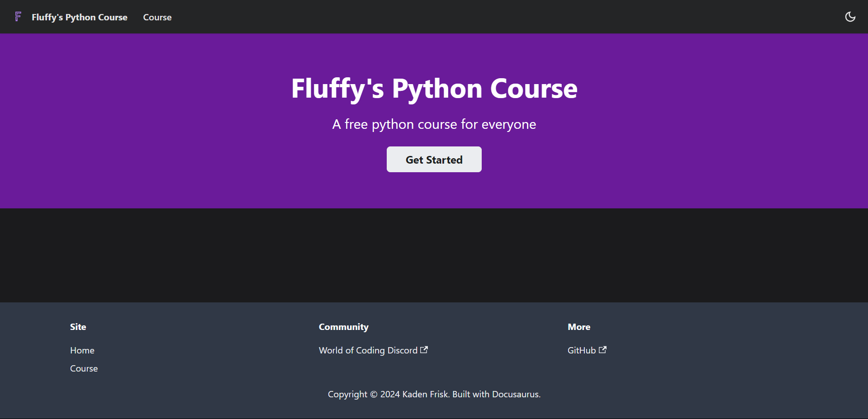Screen dimensions: 868x419
Task: Click the Kaden Frisk name in the footer
Action: click(x=425, y=394)
